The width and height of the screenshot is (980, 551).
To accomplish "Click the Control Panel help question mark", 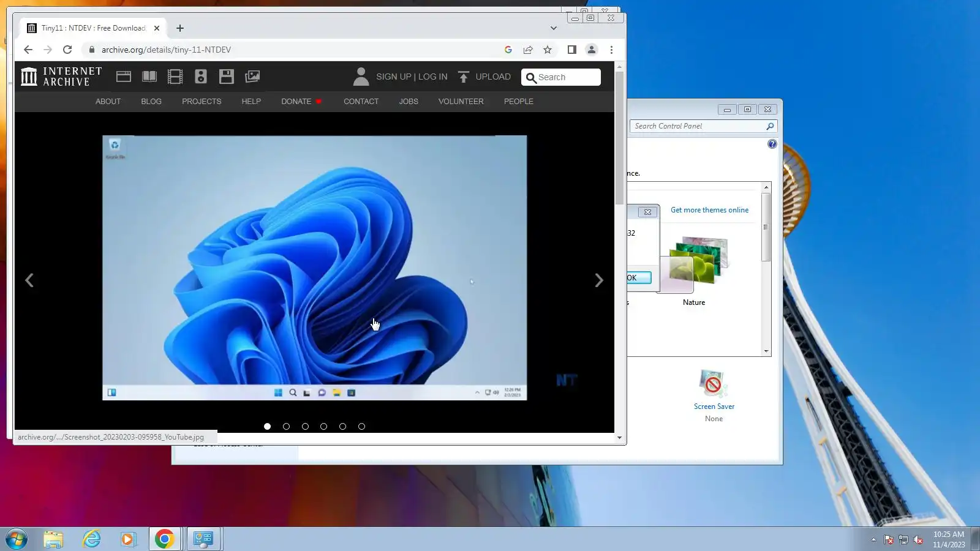I will tap(772, 144).
